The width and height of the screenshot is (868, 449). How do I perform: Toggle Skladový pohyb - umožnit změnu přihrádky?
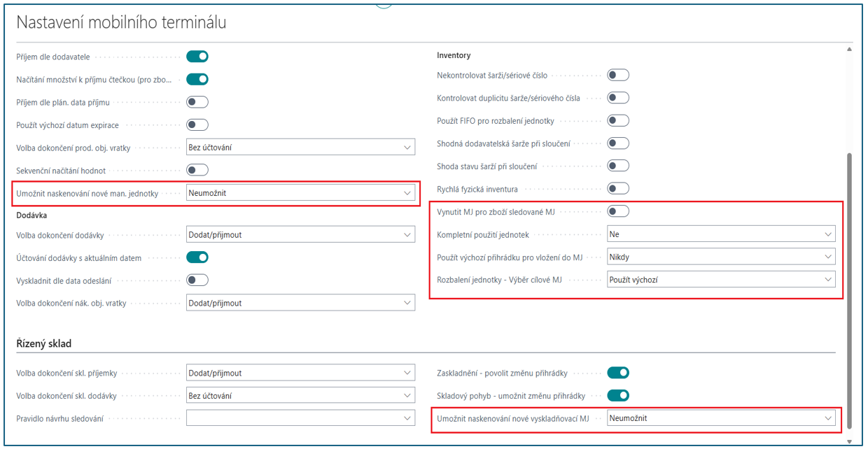(x=618, y=396)
